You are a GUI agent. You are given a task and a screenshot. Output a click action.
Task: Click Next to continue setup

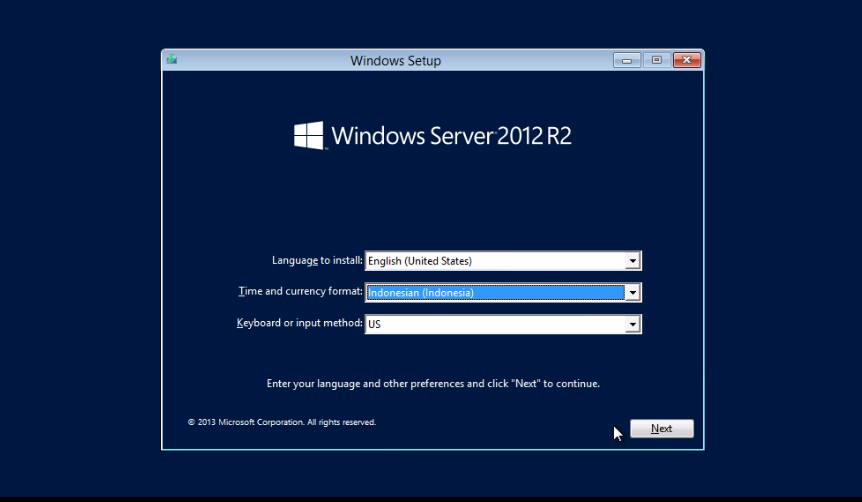click(661, 428)
